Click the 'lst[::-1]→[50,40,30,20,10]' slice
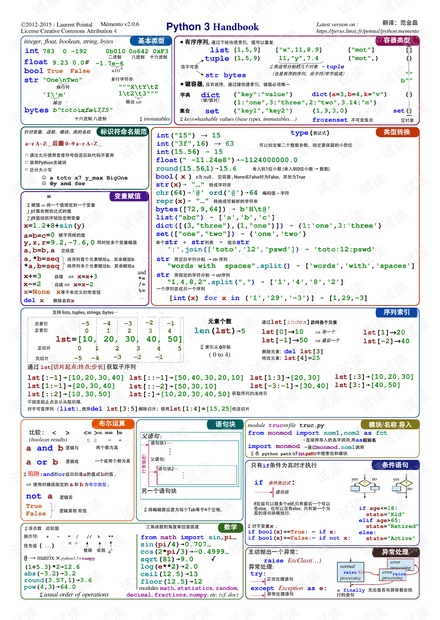 (x=186, y=378)
